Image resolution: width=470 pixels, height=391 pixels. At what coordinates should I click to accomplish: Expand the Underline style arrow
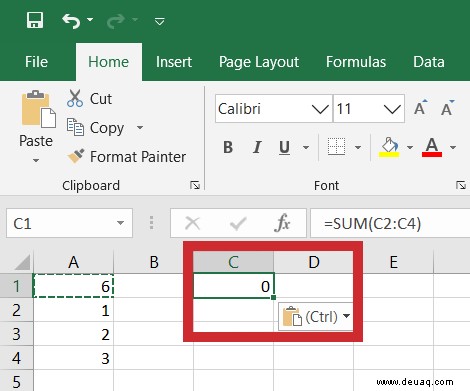(306, 147)
